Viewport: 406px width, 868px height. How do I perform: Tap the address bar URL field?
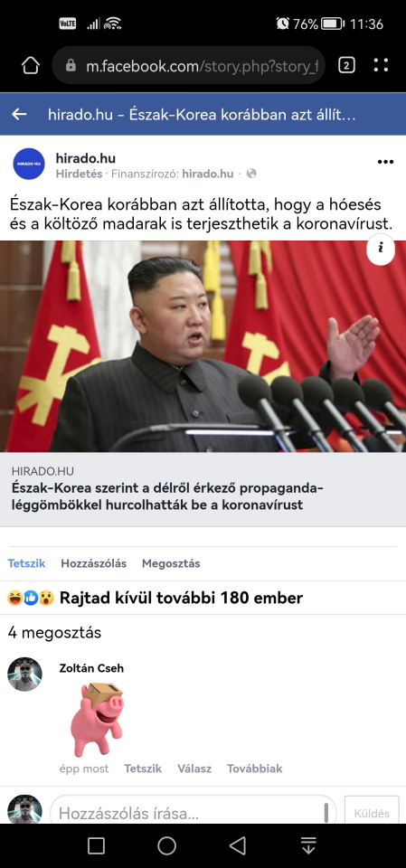(188, 66)
